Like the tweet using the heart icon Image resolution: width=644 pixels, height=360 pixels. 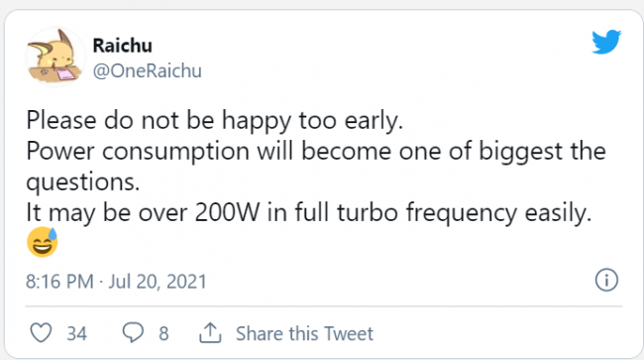pyautogui.click(x=41, y=332)
